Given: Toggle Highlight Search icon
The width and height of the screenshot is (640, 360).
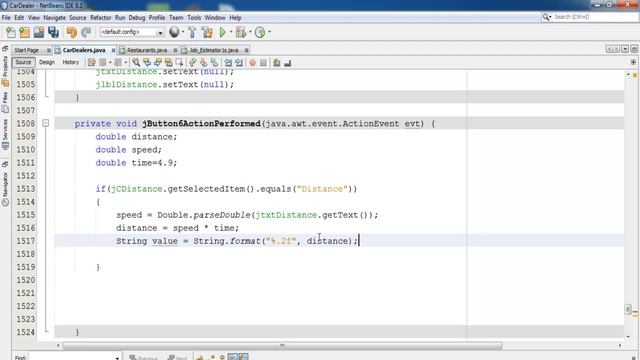Looking at the screenshot, I should click(x=168, y=62).
